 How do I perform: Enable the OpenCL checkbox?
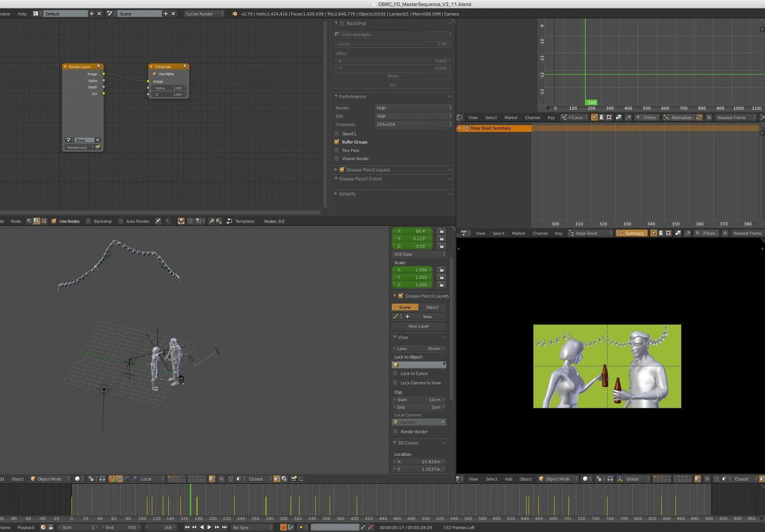coord(337,134)
